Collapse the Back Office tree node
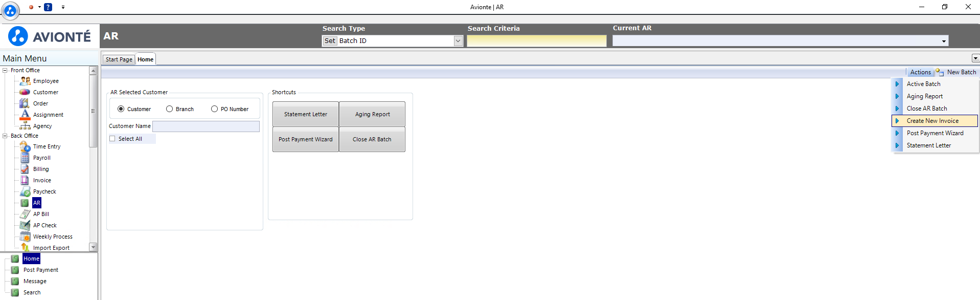The height and width of the screenshot is (300, 980). pos(5,136)
